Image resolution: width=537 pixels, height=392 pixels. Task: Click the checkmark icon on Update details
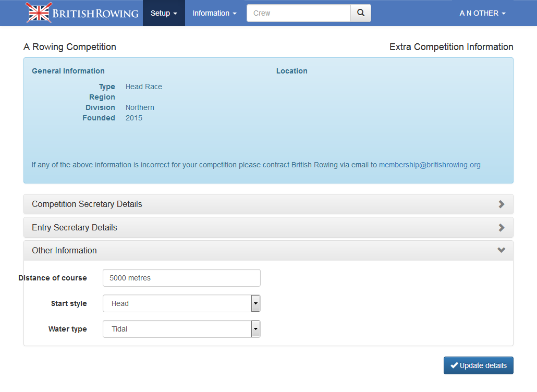pos(454,365)
